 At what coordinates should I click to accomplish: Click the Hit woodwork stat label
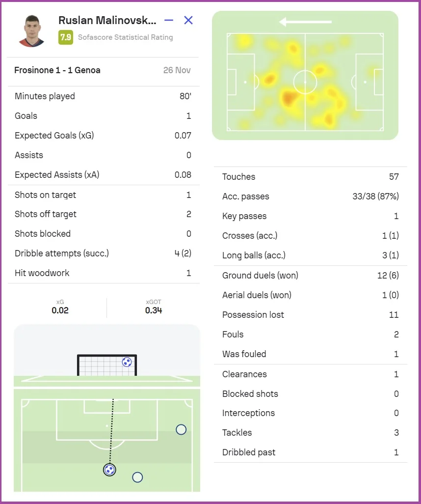[42, 273]
